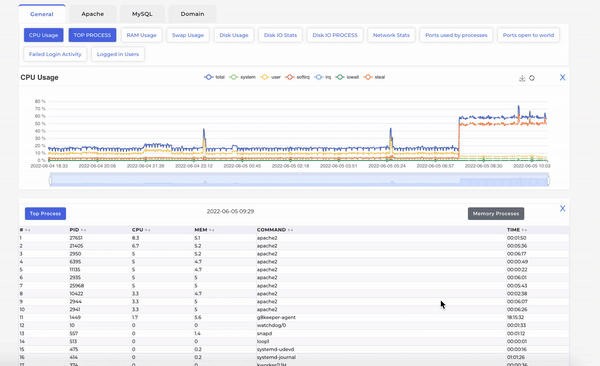Image resolution: width=600 pixels, height=366 pixels.
Task: Select the PID 21405 cell
Action: [76, 246]
